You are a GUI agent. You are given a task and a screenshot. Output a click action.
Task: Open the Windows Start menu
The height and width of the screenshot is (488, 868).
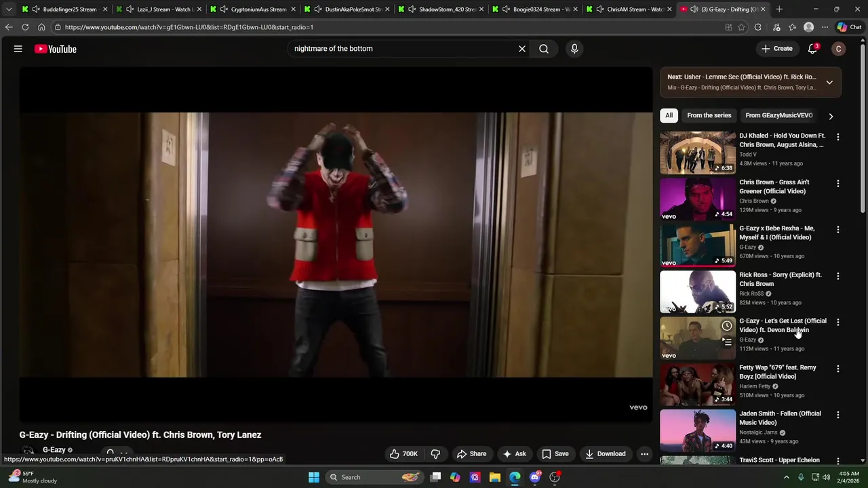313,477
